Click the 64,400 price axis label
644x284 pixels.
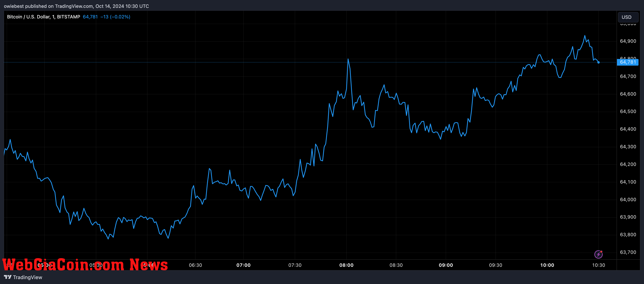tap(628, 129)
